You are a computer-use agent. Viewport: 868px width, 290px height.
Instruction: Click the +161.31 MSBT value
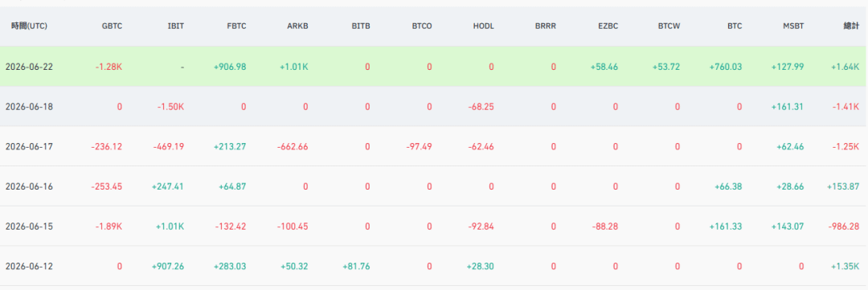788,106
